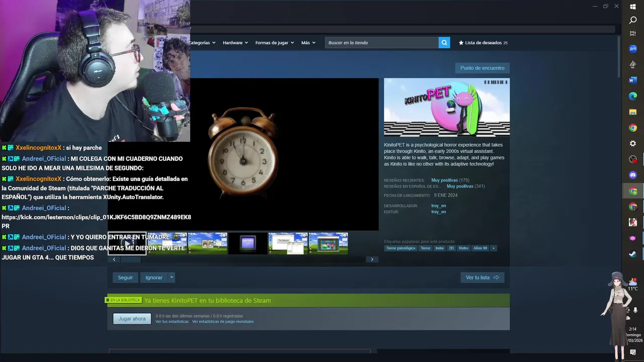Select the Años 90 tag
Viewport: 644px width, 362px height.
(x=480, y=248)
